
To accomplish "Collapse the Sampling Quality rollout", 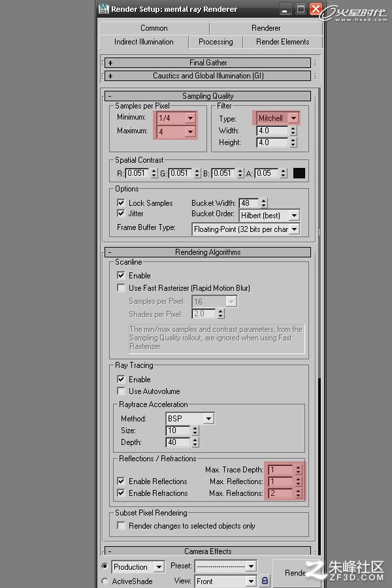I will coord(208,96).
